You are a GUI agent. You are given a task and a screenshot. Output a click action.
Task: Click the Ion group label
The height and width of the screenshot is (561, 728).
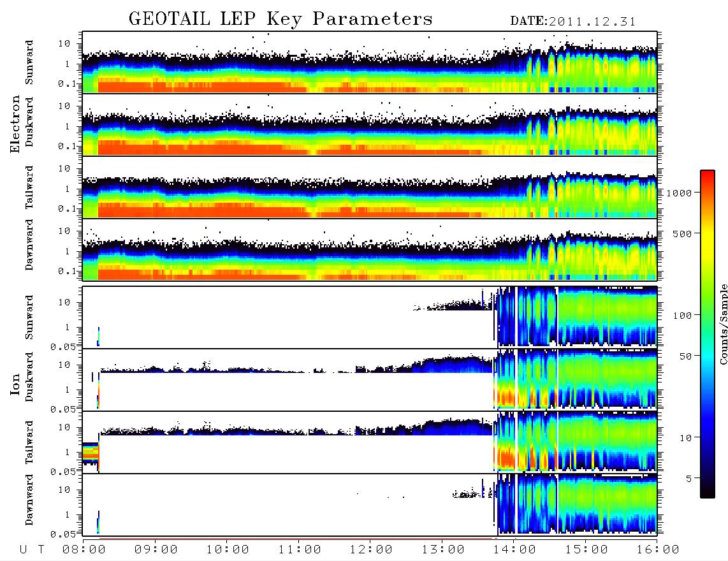click(x=15, y=384)
